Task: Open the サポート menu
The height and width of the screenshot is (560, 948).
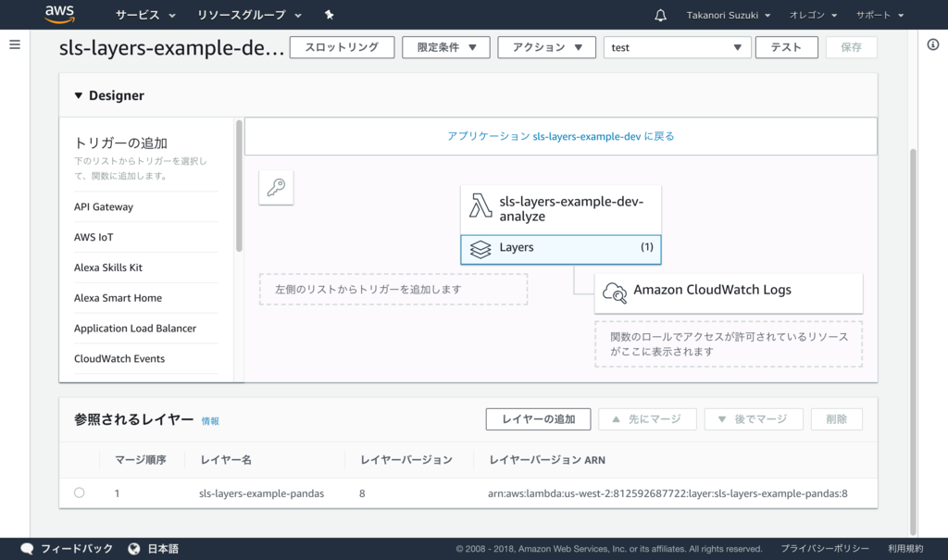Action: (879, 15)
